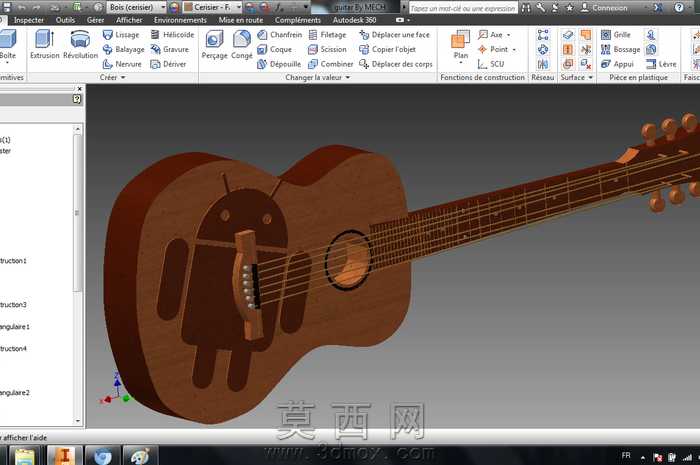
Task: Apply the Chanfrein tool
Action: (x=279, y=34)
